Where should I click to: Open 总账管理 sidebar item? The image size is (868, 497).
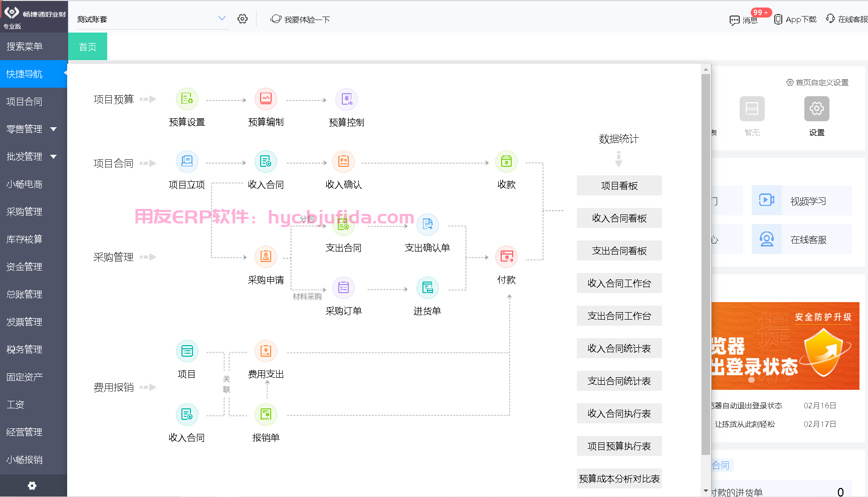tap(34, 295)
